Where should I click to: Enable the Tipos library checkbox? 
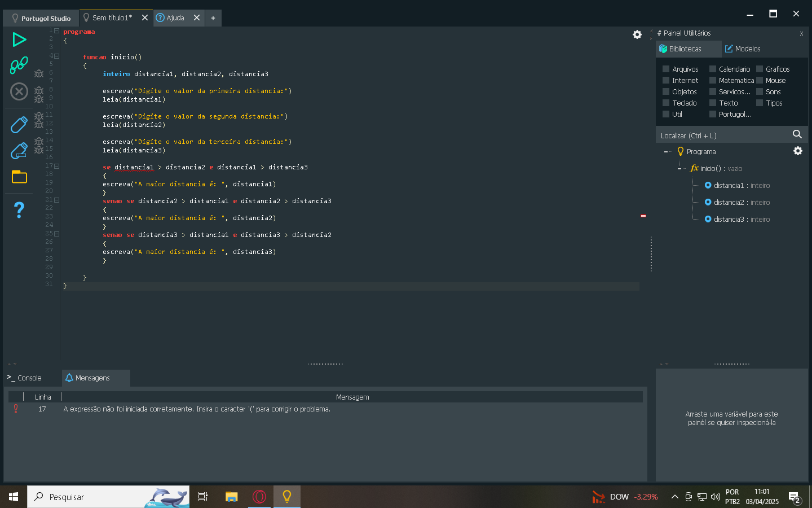pos(760,103)
